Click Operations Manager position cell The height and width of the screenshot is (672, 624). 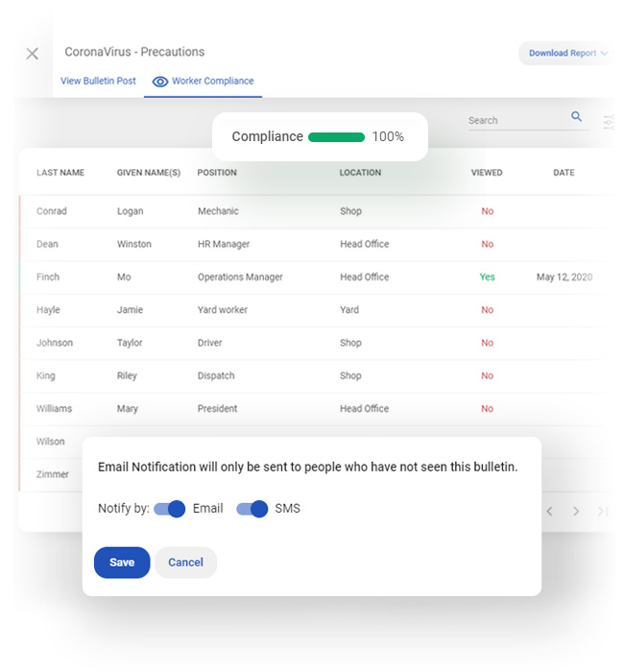(x=240, y=277)
